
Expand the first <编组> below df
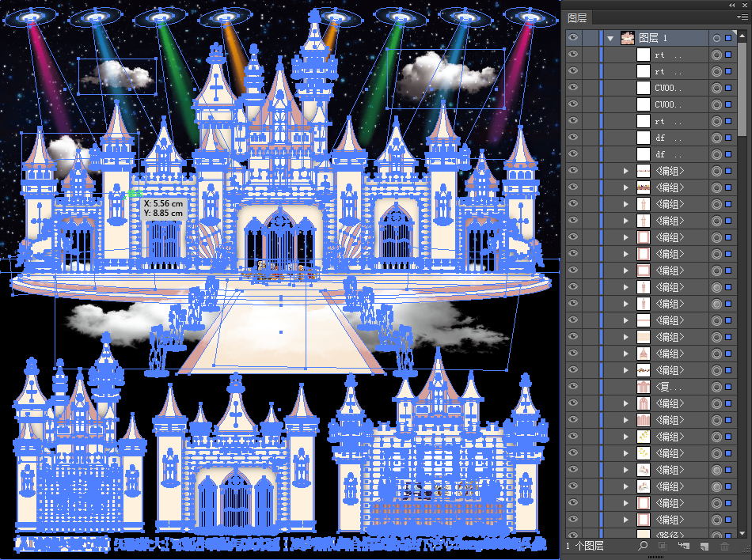(x=626, y=171)
